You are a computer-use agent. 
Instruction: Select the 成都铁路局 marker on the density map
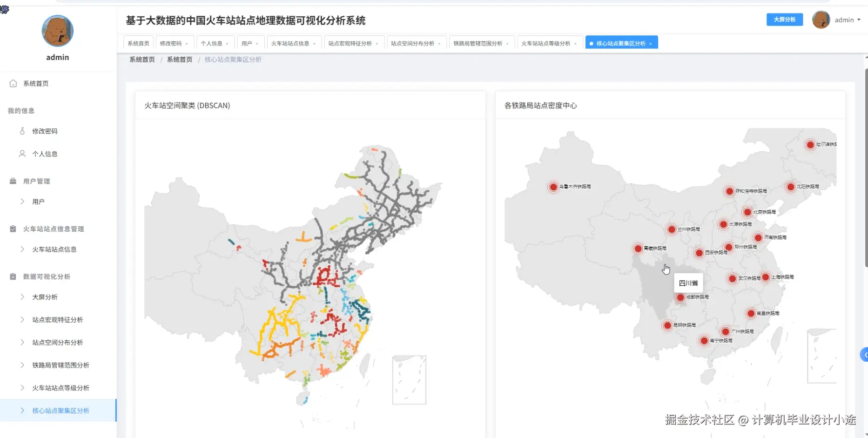(x=680, y=297)
